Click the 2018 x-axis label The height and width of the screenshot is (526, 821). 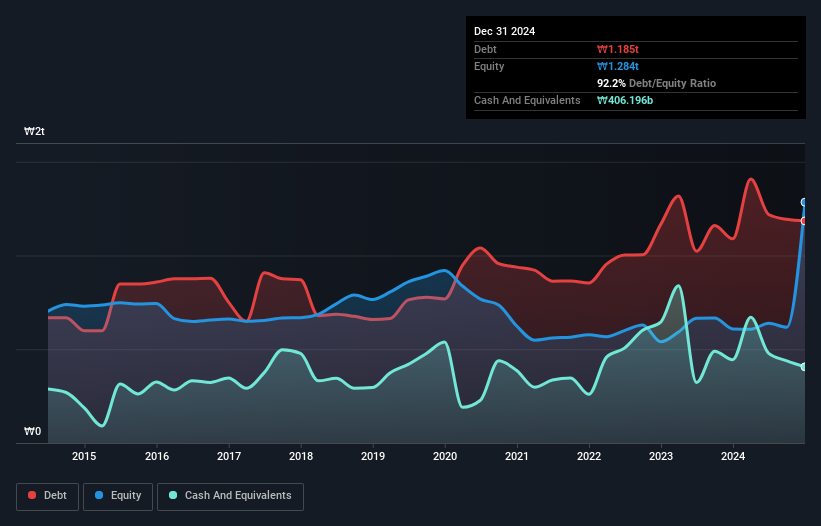301,456
